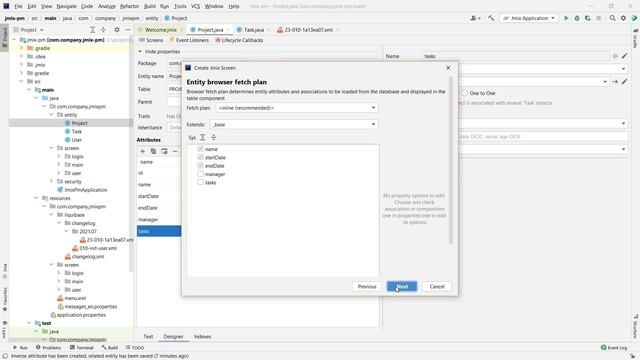Uncheck the endDate attribute checkbox
This screenshot has width=640, height=360.
(200, 166)
